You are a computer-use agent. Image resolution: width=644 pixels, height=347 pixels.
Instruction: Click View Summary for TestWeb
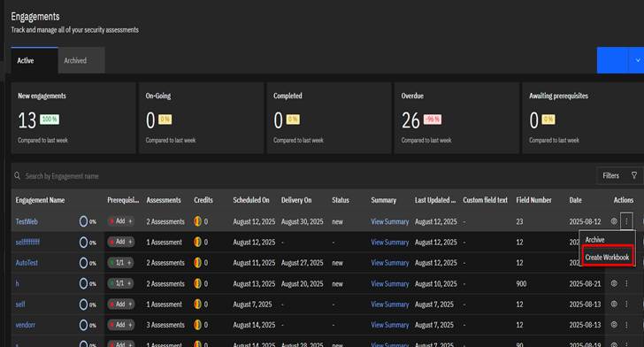tap(390, 221)
